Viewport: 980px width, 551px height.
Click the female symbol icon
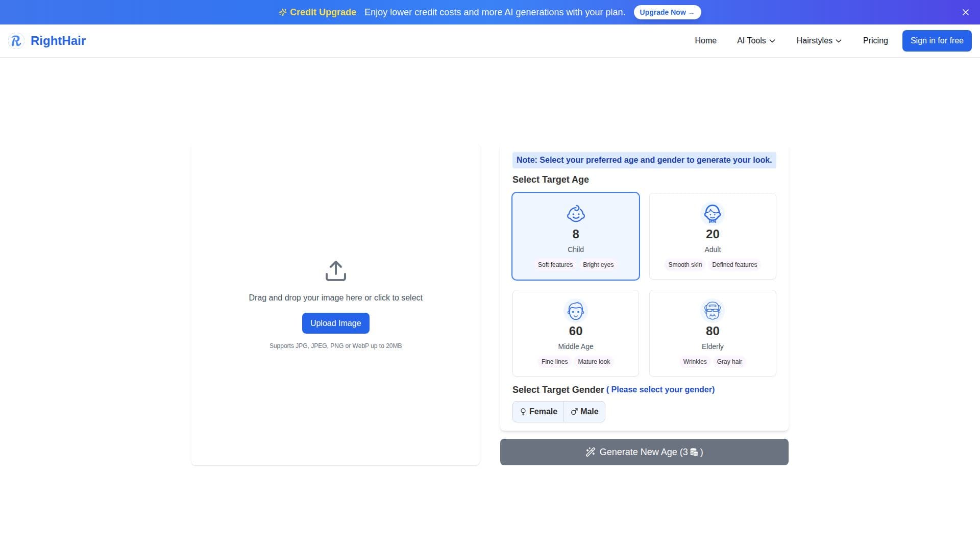[x=523, y=412]
